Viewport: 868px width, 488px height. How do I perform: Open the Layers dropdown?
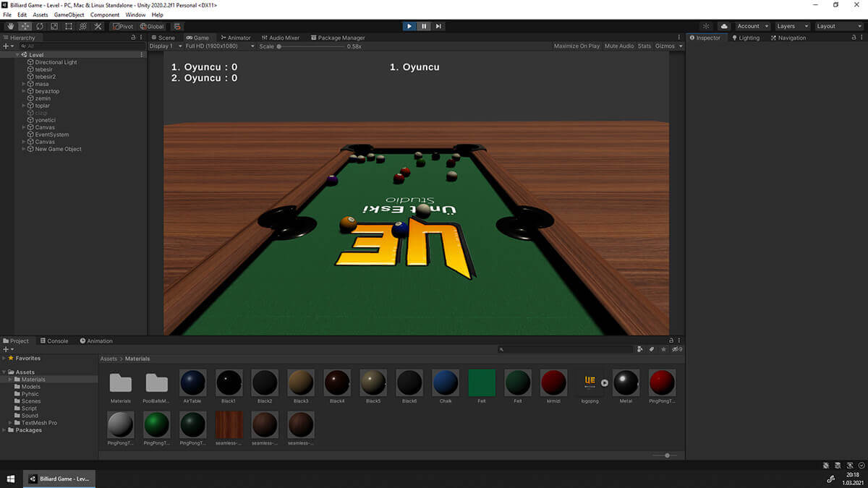click(791, 26)
